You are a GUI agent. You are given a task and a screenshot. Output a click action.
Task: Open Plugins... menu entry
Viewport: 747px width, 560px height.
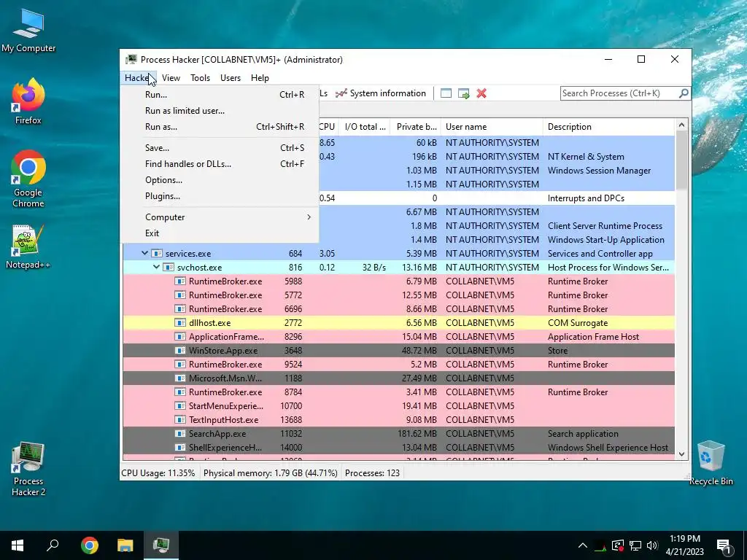(x=220, y=196)
